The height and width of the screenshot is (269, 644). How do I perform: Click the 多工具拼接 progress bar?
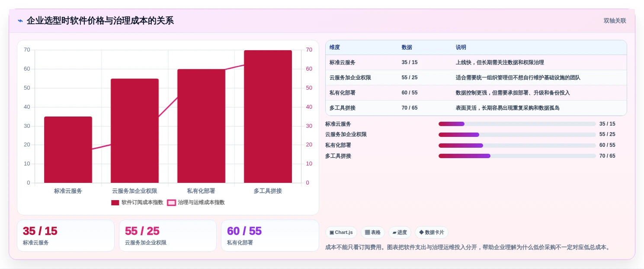pos(517,156)
